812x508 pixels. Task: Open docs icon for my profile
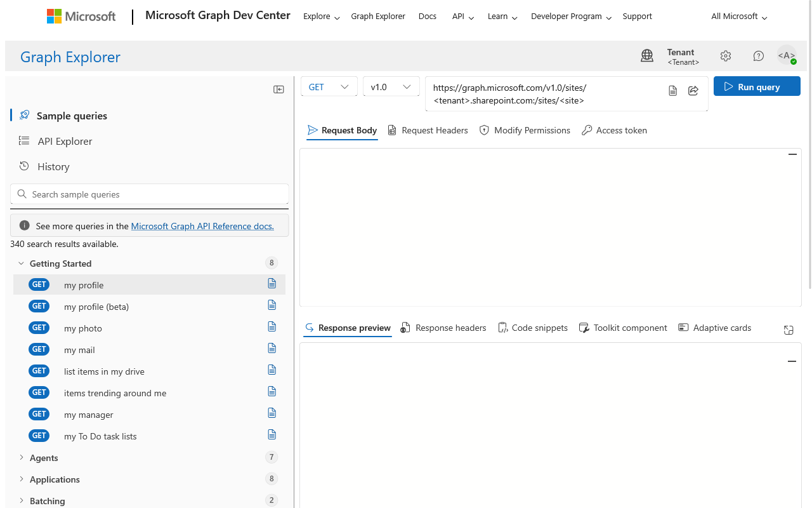[x=272, y=283]
